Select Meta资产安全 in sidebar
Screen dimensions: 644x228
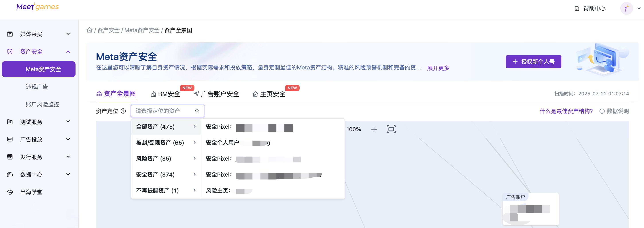pyautogui.click(x=39, y=69)
